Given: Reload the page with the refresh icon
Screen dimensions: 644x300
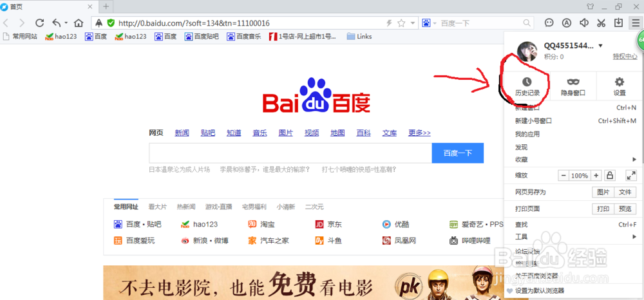Looking at the screenshot, I should (39, 23).
